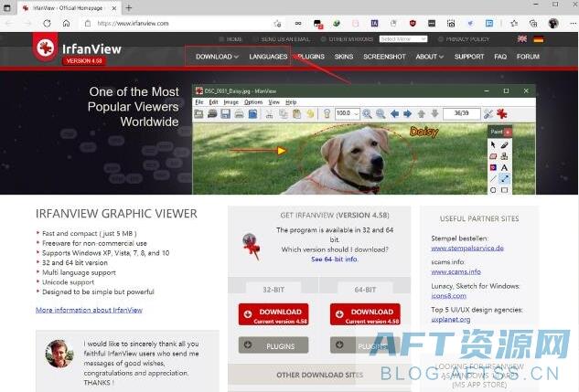Open the browser Collections panel
This screenshot has height=392, width=579.
coord(533,24)
